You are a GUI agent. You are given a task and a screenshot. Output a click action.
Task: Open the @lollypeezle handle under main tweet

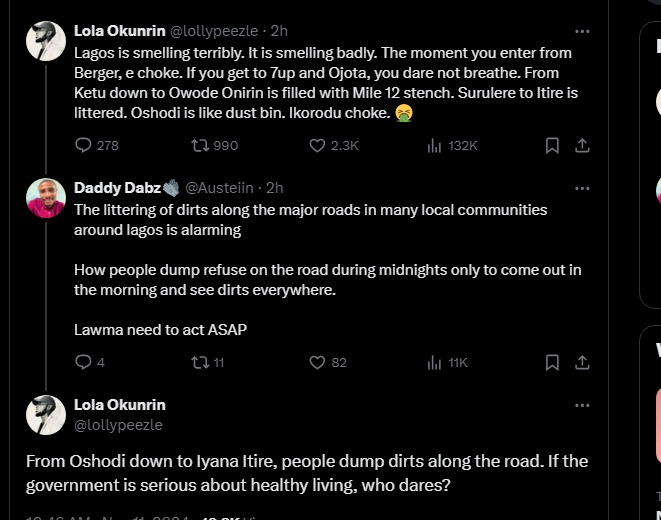click(118, 425)
